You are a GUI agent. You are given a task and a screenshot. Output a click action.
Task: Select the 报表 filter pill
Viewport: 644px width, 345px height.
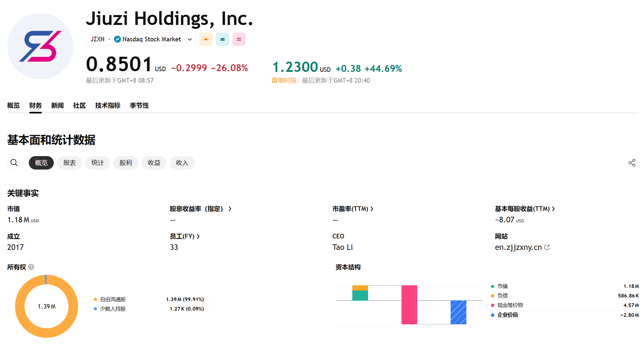pyautogui.click(x=69, y=163)
